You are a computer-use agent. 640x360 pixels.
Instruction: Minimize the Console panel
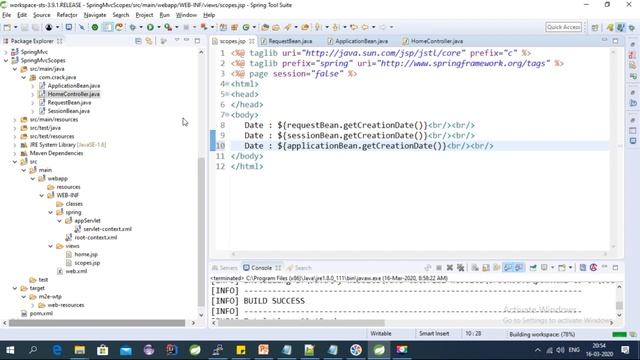(x=604, y=267)
